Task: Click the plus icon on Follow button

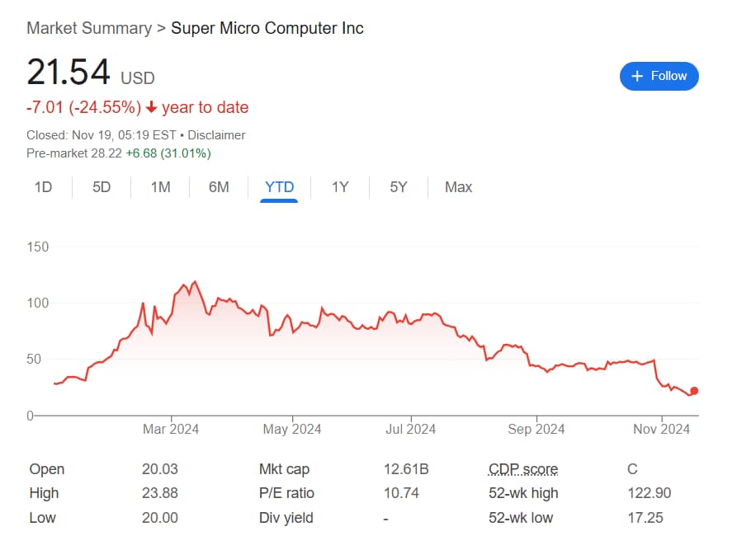Action: [637, 76]
